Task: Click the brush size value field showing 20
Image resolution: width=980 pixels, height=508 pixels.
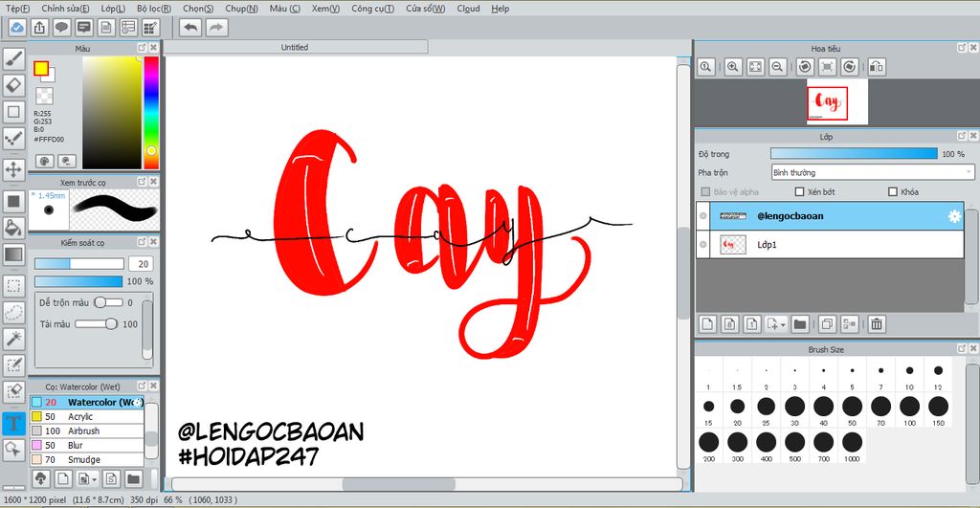Action: 143,264
